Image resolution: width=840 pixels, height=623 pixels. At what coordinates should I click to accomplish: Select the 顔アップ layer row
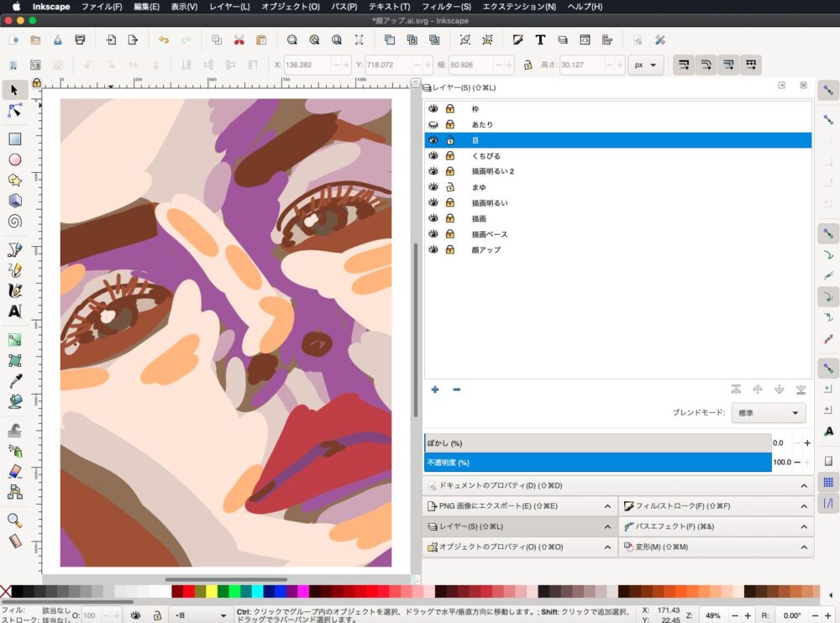(486, 250)
